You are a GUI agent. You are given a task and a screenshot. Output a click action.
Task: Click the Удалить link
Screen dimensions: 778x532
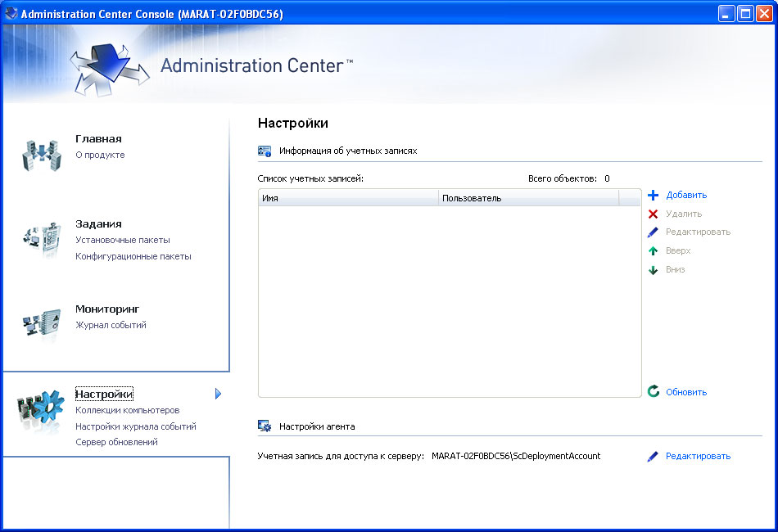pos(684,214)
